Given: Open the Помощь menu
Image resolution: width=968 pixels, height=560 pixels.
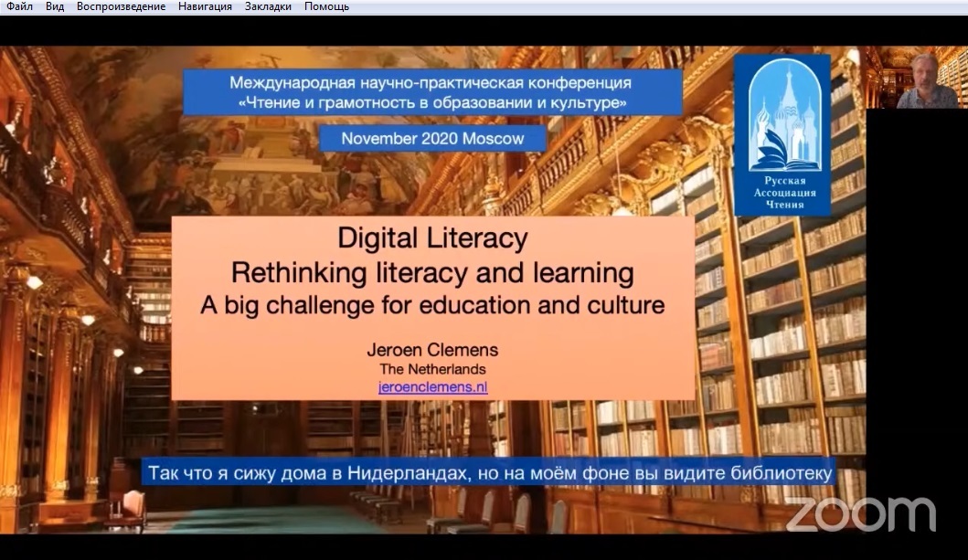Looking at the screenshot, I should [326, 6].
